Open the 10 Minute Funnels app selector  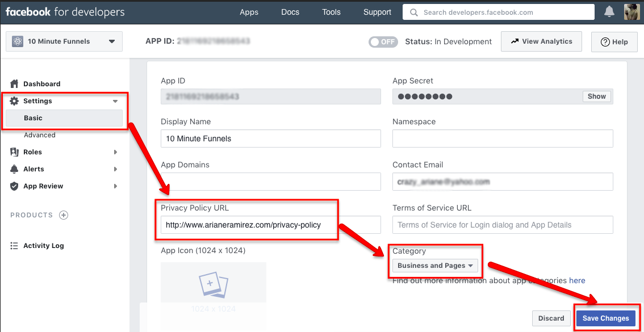pyautogui.click(x=64, y=41)
